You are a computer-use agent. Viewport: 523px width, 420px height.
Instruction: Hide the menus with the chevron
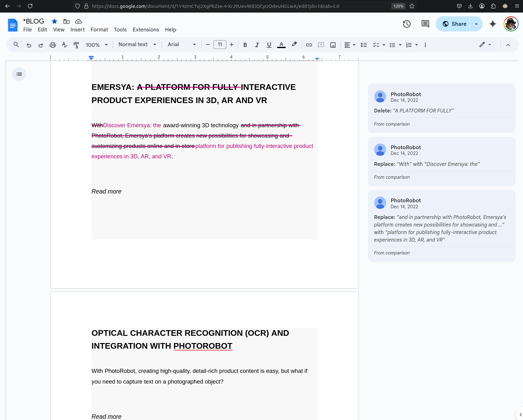[x=508, y=45]
